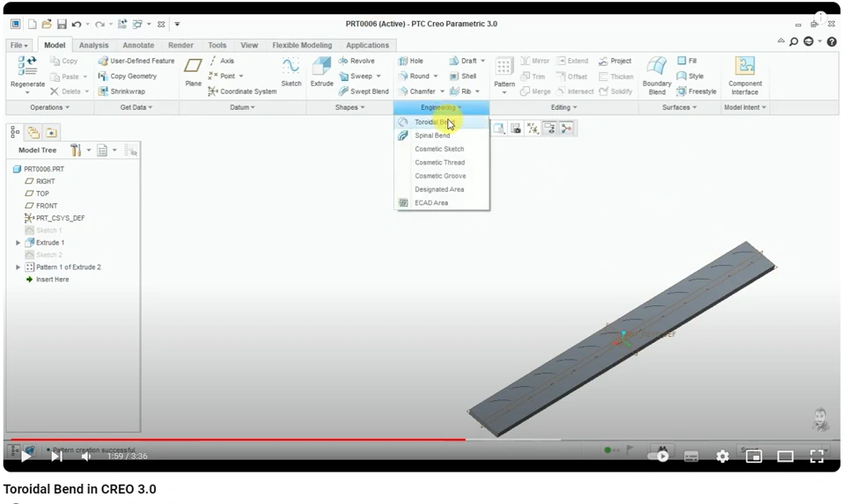Click the red video progress bar
The image size is (845, 504).
click(238, 440)
